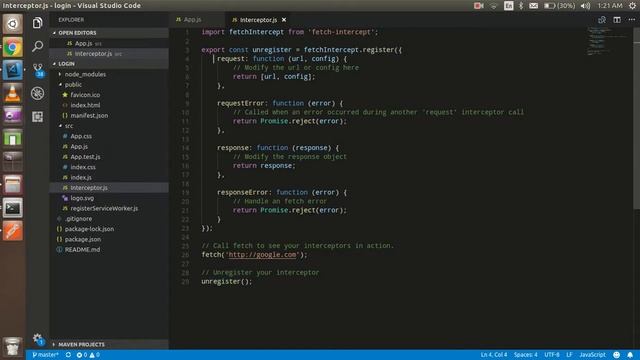Image resolution: width=640 pixels, height=360 pixels.
Task: Launch VLC media player from dock
Action: click(13, 93)
